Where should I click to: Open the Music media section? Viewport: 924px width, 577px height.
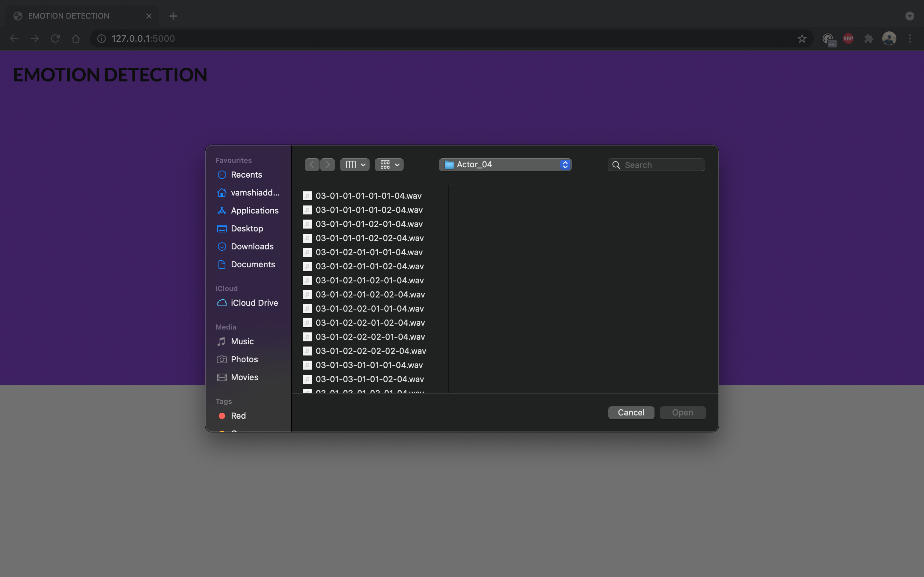tap(242, 341)
